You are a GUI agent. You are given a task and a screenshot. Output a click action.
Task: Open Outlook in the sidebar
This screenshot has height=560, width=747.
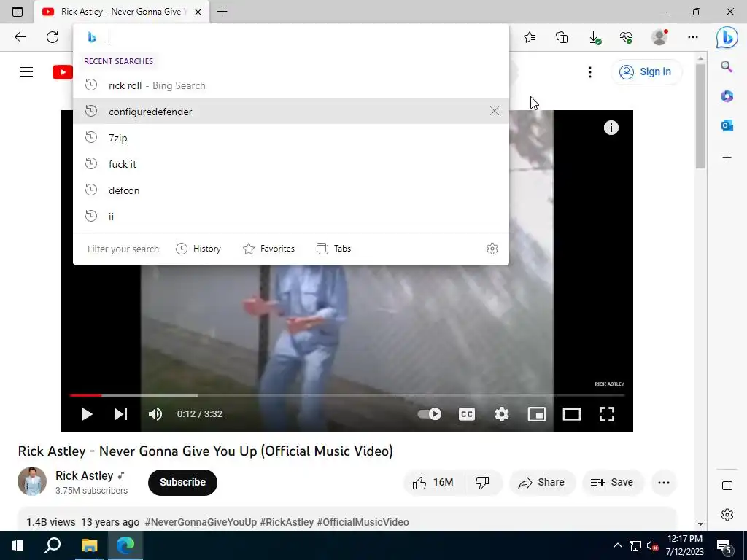(727, 125)
